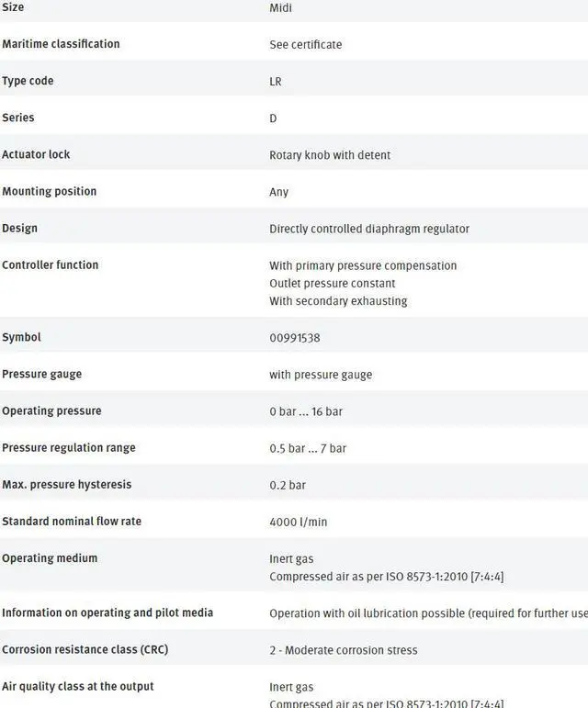Select the 'Type code' label

pos(28,81)
